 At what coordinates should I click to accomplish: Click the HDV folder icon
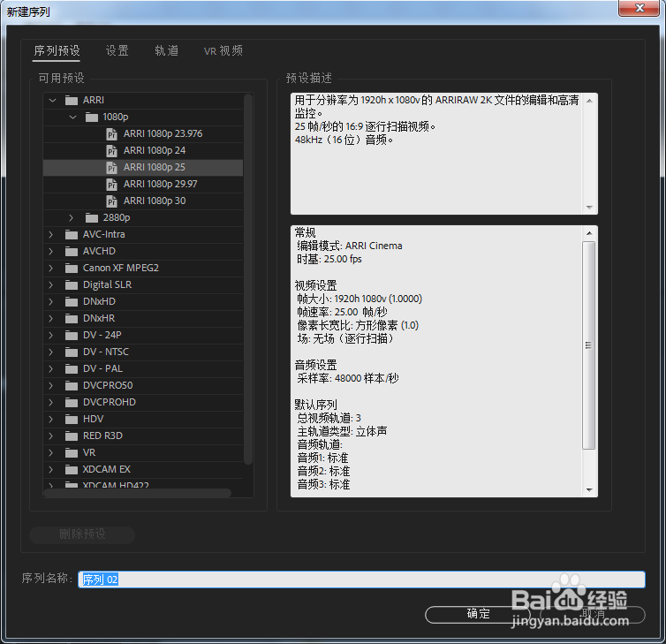(x=72, y=420)
